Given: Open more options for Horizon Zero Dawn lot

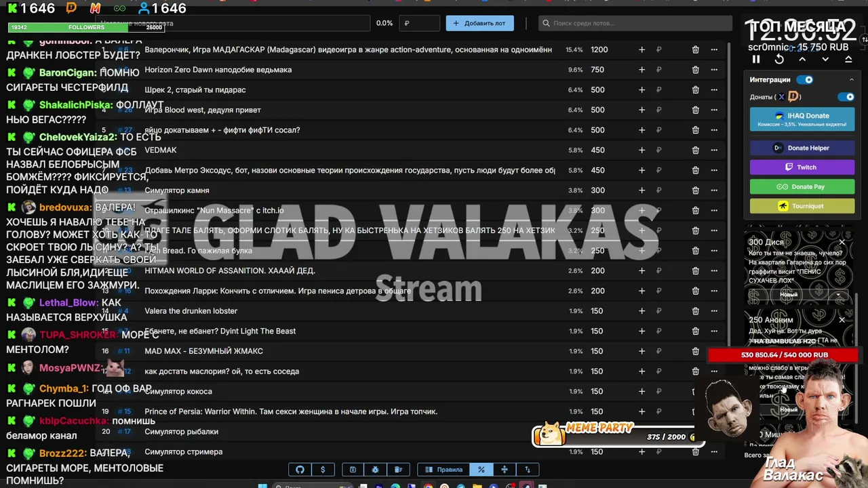Looking at the screenshot, I should [x=714, y=70].
